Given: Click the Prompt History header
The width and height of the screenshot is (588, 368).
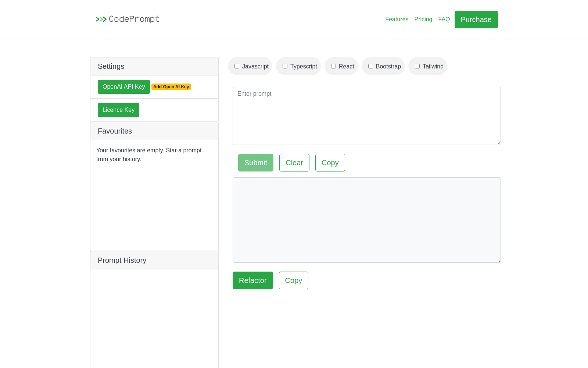Looking at the screenshot, I should [154, 260].
